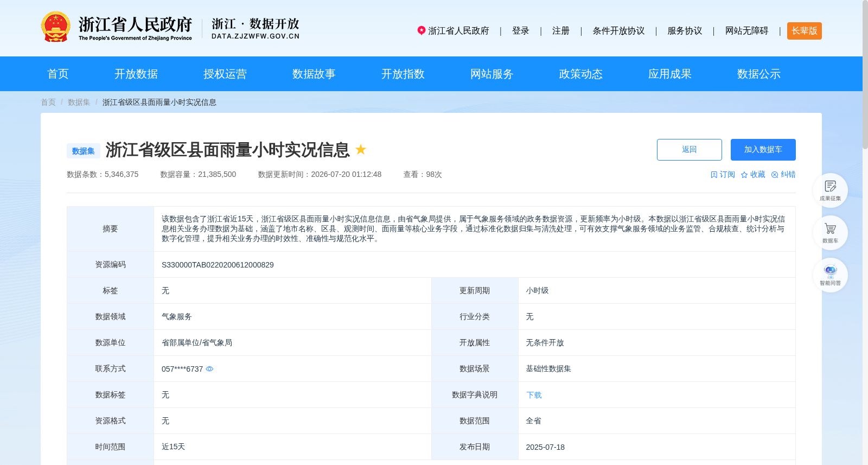Click the 近15天 time range value
This screenshot has height=465, width=868.
tap(173, 447)
